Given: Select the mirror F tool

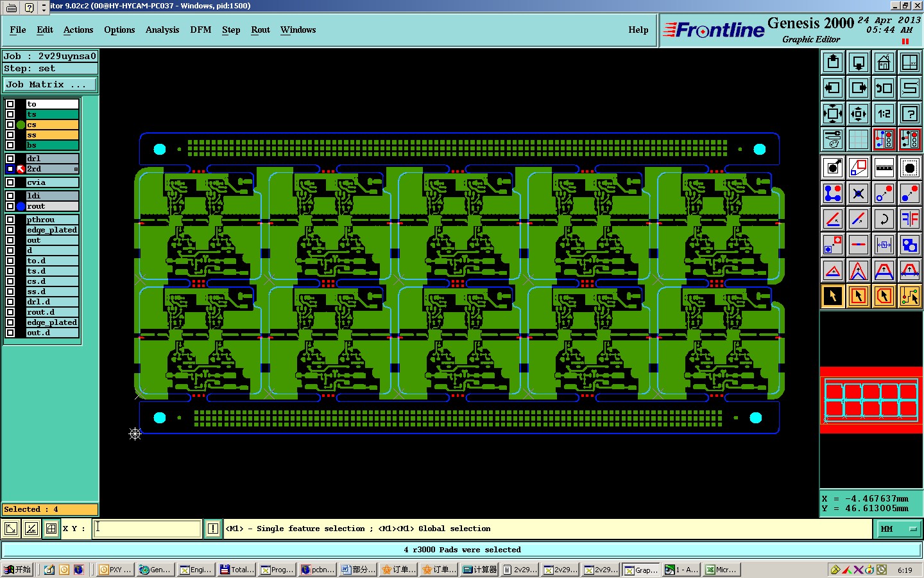Looking at the screenshot, I should (x=910, y=219).
